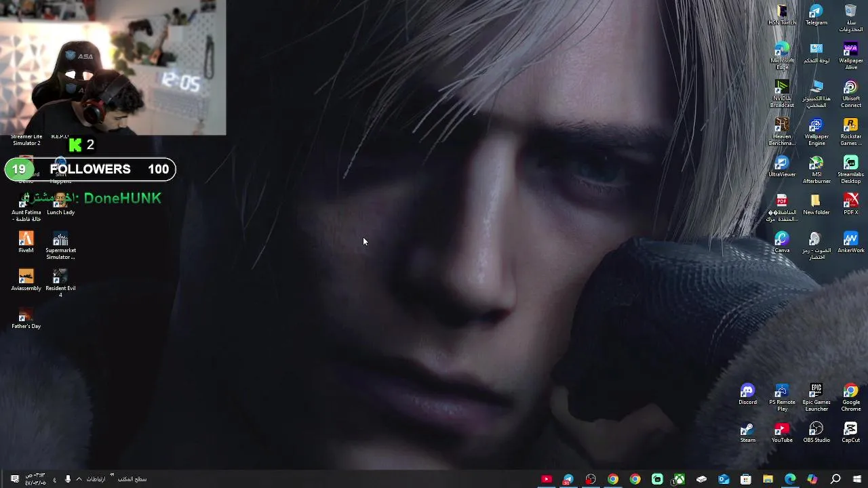Select the MSI Afterburner icon
The image size is (868, 488).
[x=816, y=169]
